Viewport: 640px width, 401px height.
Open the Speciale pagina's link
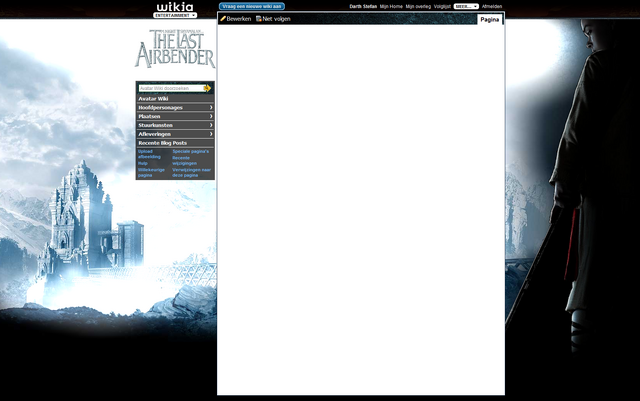191,151
